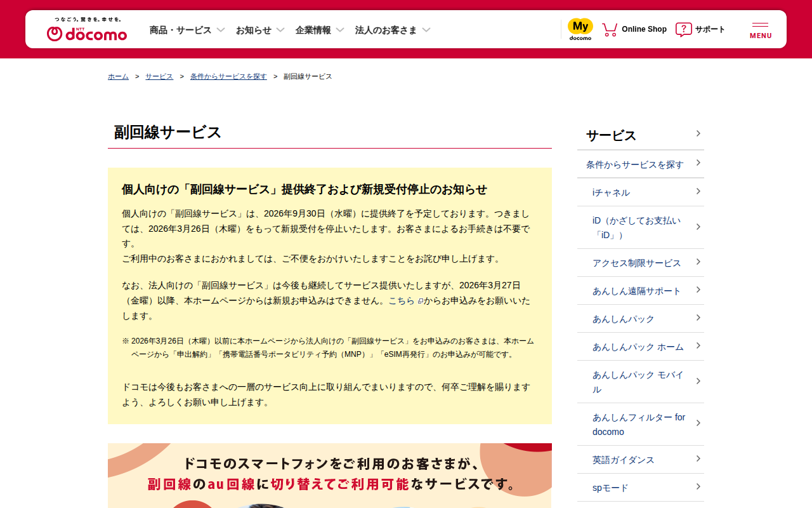Click the au回線 promotional banner image

pyautogui.click(x=330, y=476)
